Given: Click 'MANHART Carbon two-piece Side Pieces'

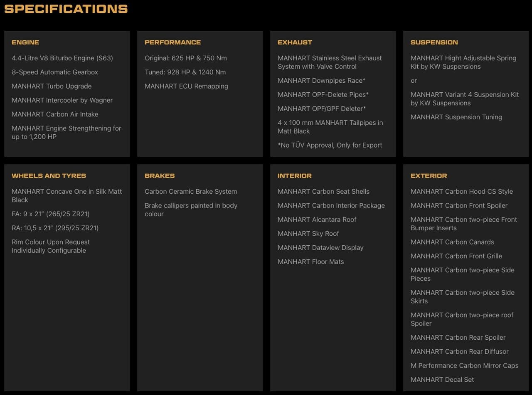Looking at the screenshot, I should click(x=463, y=274).
